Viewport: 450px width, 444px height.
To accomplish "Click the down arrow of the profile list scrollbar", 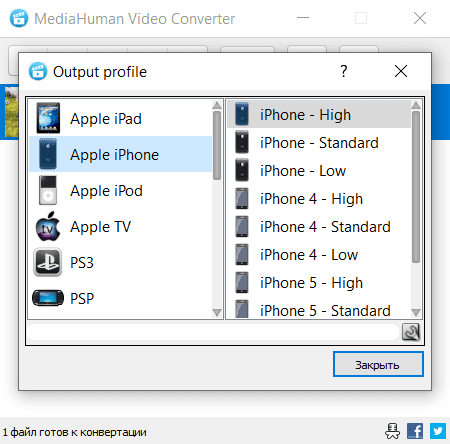I will [x=416, y=313].
